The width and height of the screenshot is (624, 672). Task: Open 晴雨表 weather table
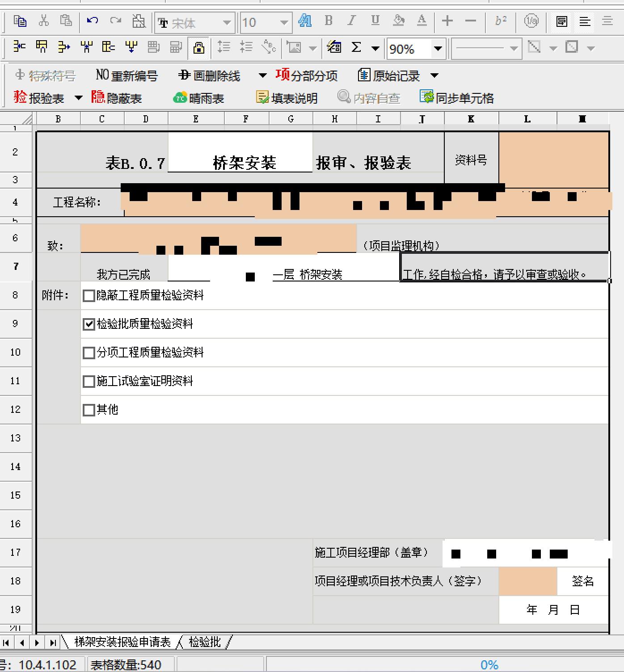(198, 98)
